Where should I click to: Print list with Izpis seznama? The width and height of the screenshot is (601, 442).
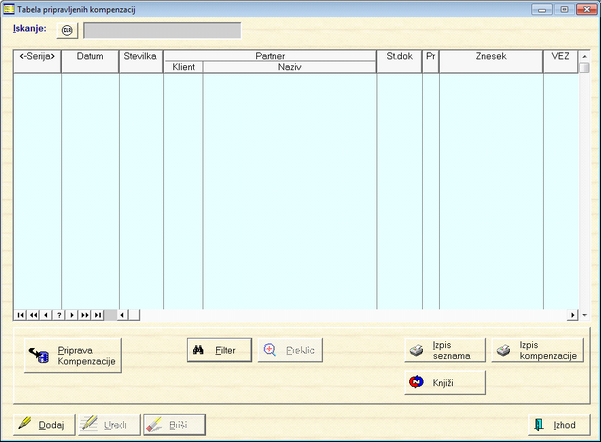click(445, 351)
